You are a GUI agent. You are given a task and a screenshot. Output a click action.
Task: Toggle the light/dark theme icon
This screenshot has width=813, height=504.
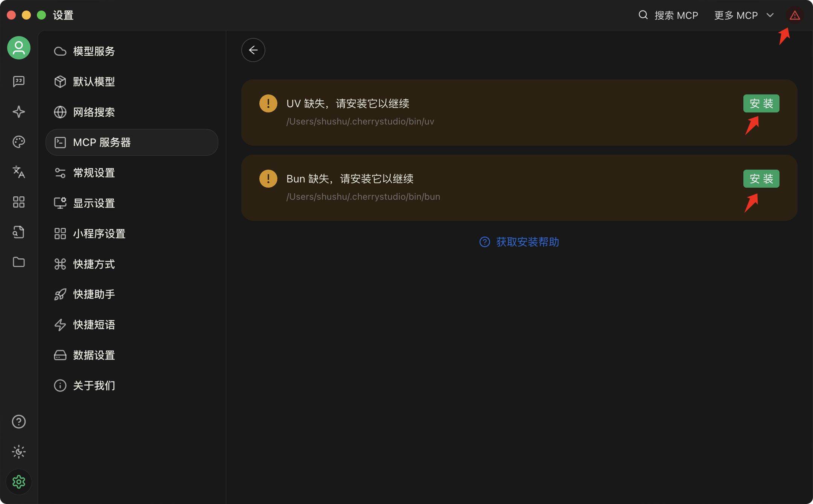tap(19, 452)
